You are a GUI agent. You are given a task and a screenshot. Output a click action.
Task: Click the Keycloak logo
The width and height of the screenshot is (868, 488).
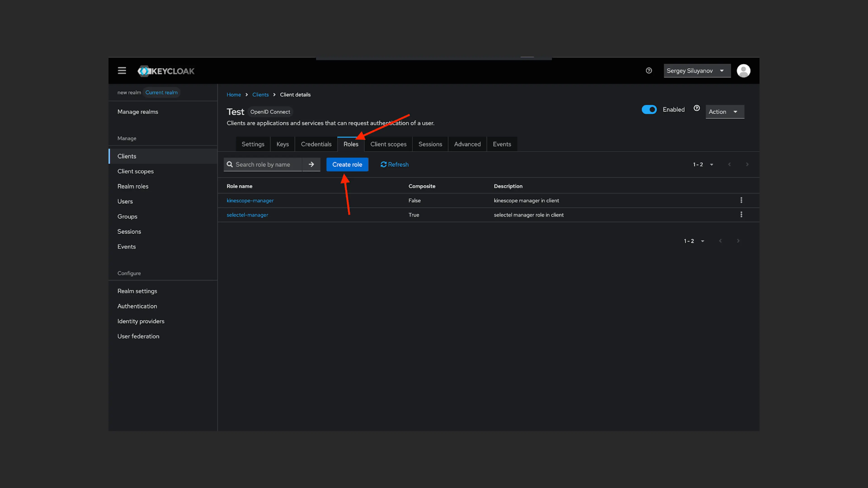coord(166,71)
